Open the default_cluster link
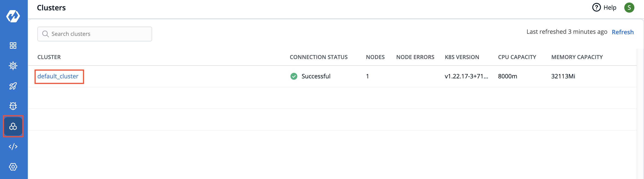Image resolution: width=644 pixels, height=179 pixels. click(58, 76)
